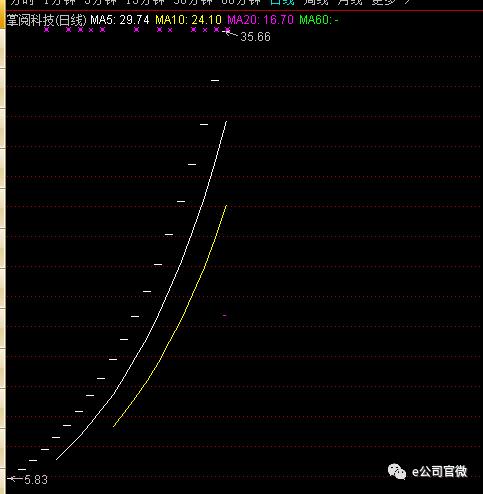Click the MA5: 29.74 indicator label

coord(120,20)
